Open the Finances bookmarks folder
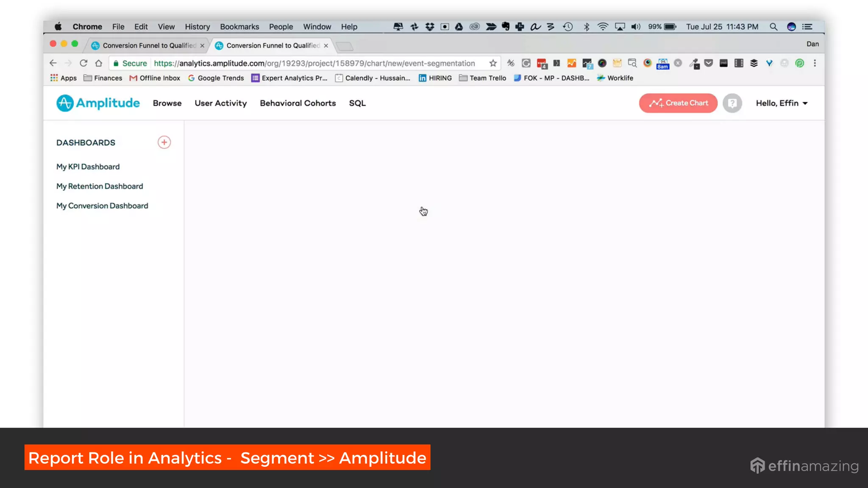Viewport: 868px width, 488px height. click(103, 78)
